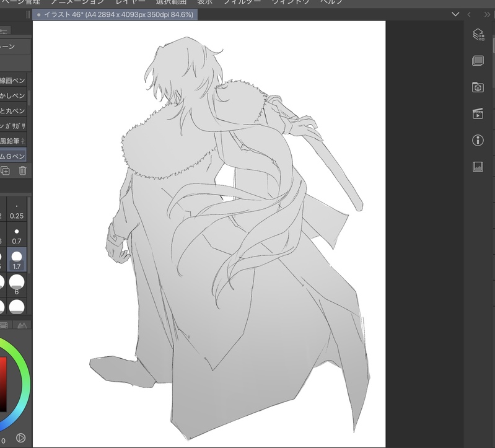
Task: Select the かしペン sub tool
Action: 13,95
